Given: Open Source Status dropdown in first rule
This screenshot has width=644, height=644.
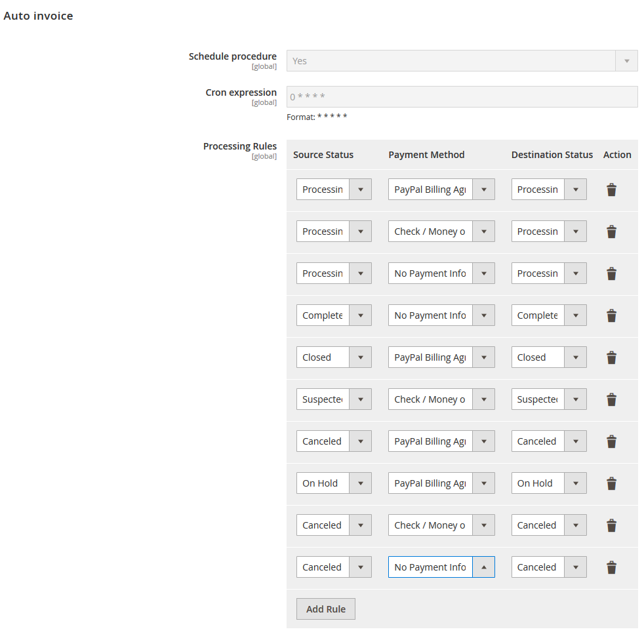Looking at the screenshot, I should pos(334,190).
